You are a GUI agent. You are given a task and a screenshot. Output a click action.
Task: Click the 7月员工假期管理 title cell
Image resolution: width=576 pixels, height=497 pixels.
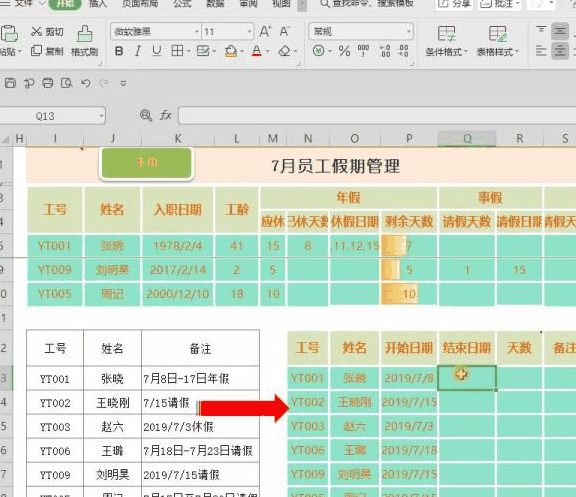[335, 166]
